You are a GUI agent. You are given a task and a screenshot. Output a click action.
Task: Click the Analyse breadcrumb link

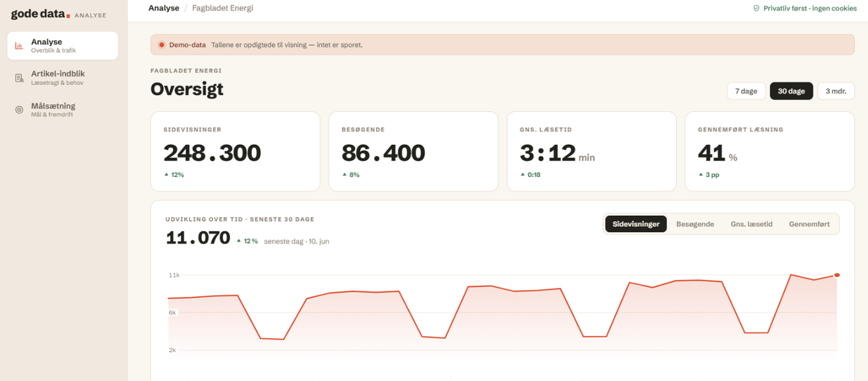coord(164,9)
